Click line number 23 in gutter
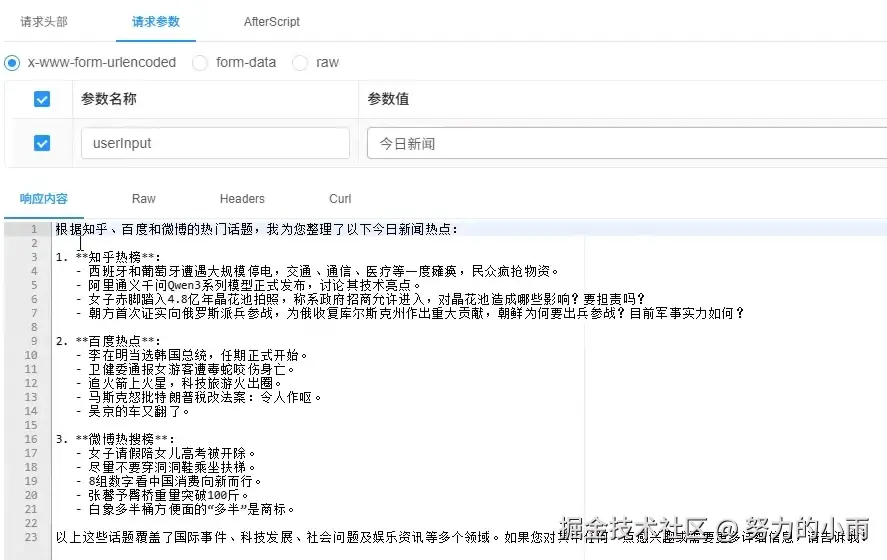 pos(31,537)
